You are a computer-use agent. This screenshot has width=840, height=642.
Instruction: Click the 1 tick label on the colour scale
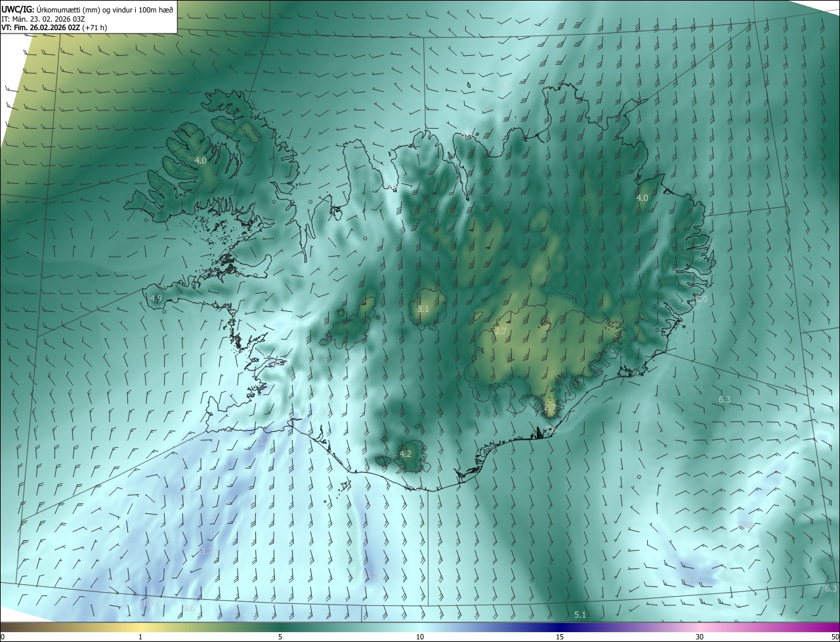click(x=140, y=637)
